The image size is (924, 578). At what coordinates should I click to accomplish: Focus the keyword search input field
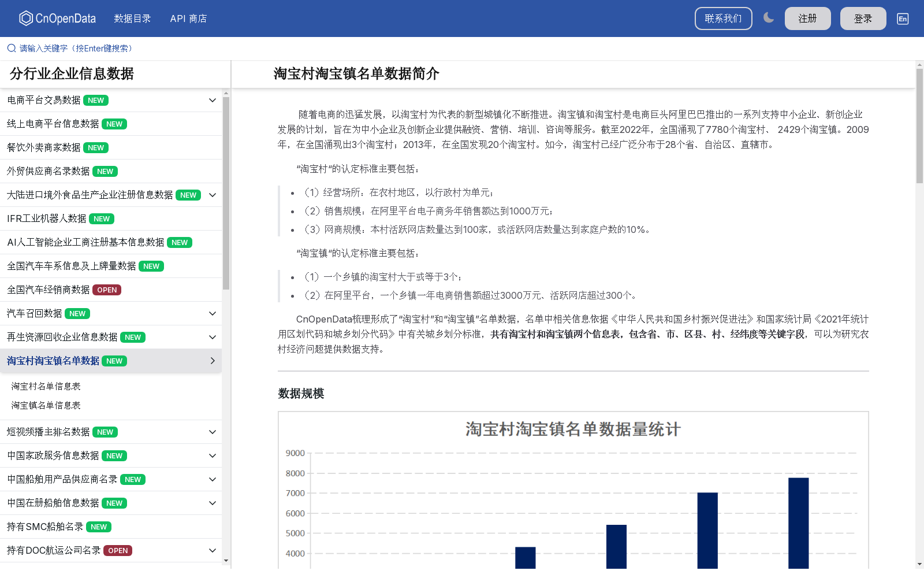tap(76, 48)
